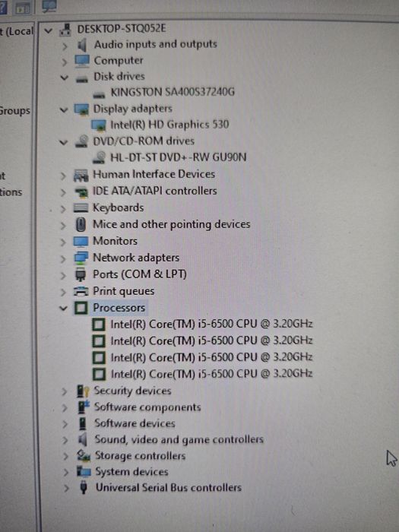Click the Computer category monitor icon
The width and height of the screenshot is (399, 532).
click(82, 61)
